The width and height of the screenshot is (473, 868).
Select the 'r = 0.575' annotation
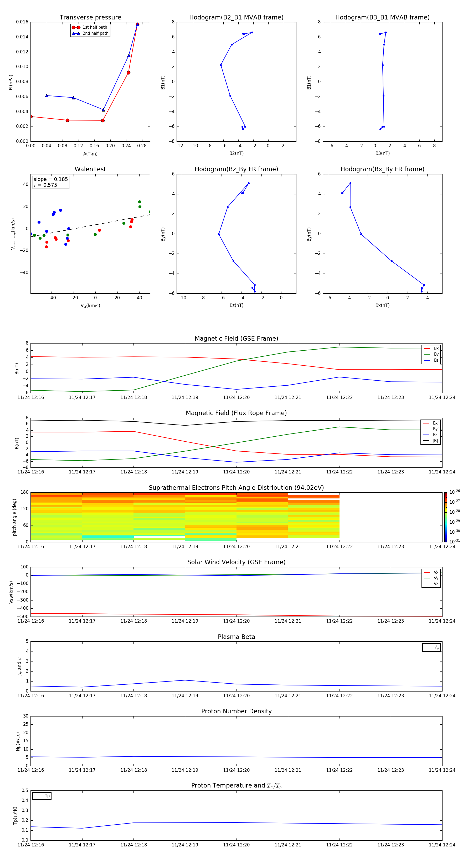pos(45,185)
